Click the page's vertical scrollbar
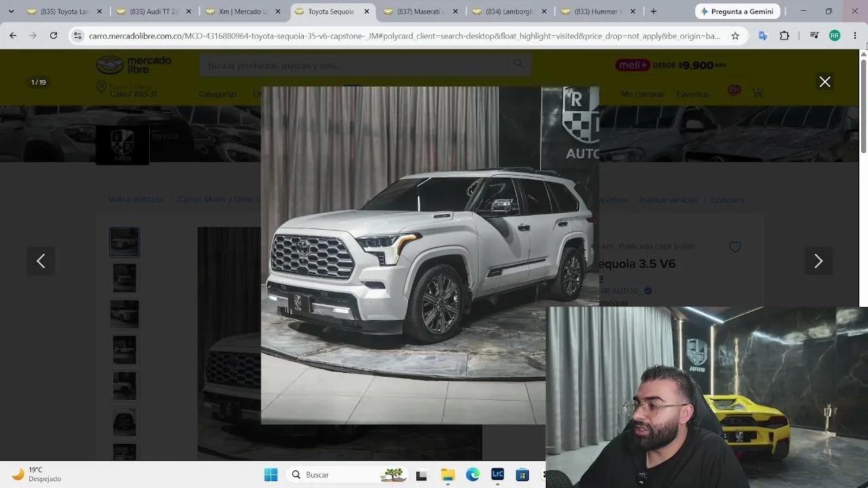 [x=863, y=107]
